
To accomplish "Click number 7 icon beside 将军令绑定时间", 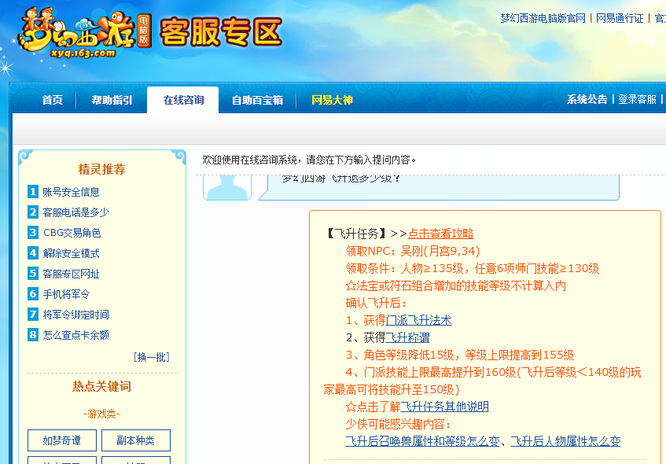I will pyautogui.click(x=33, y=314).
